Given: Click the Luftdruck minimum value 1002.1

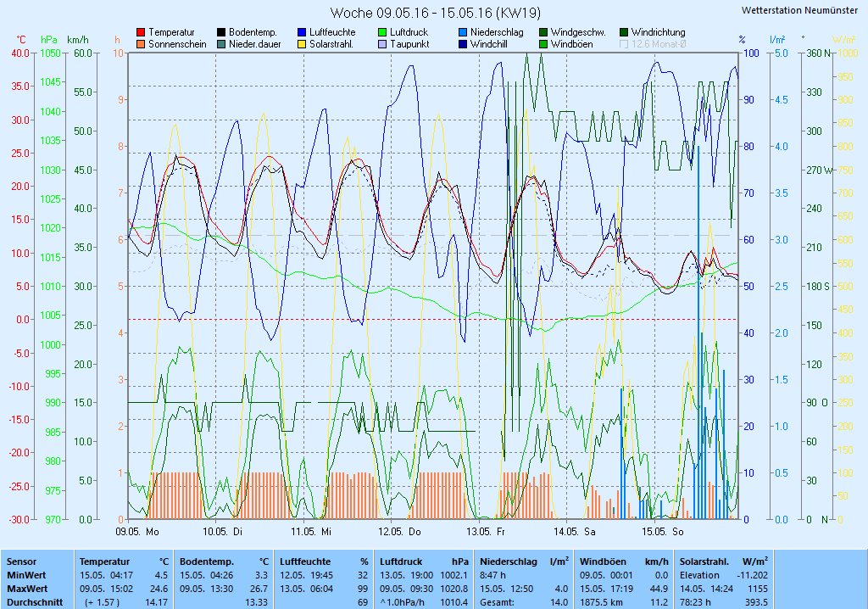Looking at the screenshot, I should tap(454, 575).
